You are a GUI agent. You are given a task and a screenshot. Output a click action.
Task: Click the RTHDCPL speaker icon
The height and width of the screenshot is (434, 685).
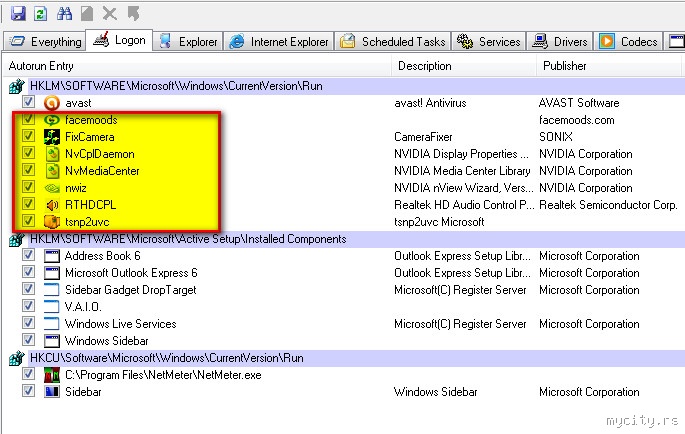tap(52, 205)
